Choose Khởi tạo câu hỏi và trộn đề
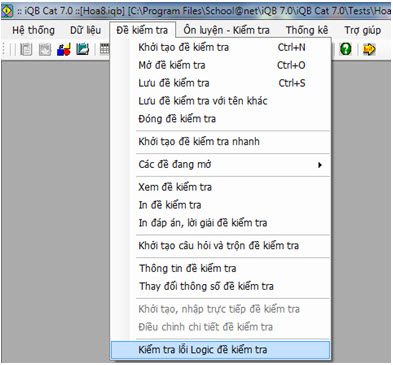The width and height of the screenshot is (393, 365). tap(221, 246)
